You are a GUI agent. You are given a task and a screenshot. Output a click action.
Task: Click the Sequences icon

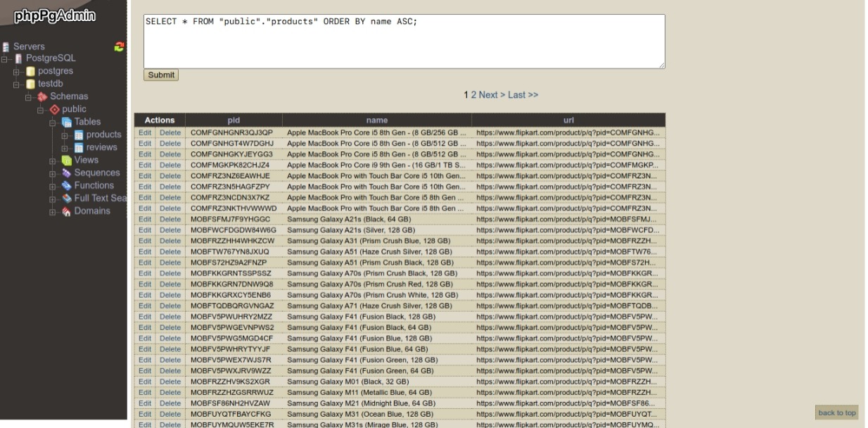pyautogui.click(x=68, y=172)
